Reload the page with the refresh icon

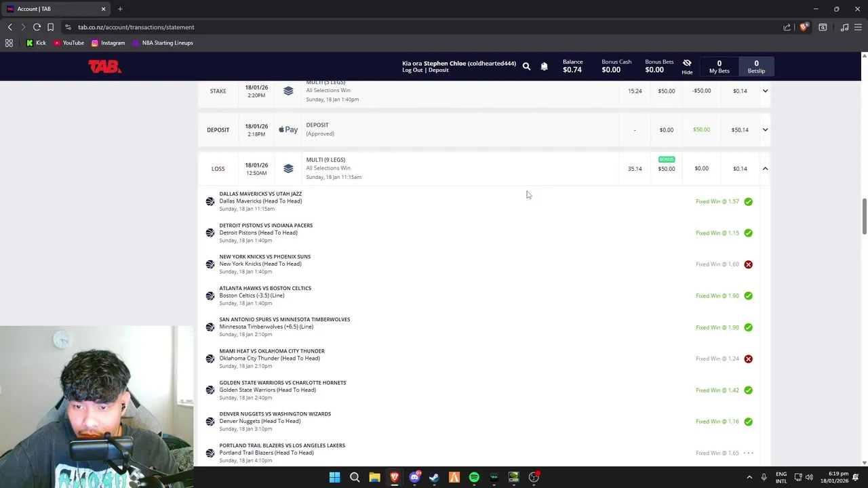click(37, 27)
